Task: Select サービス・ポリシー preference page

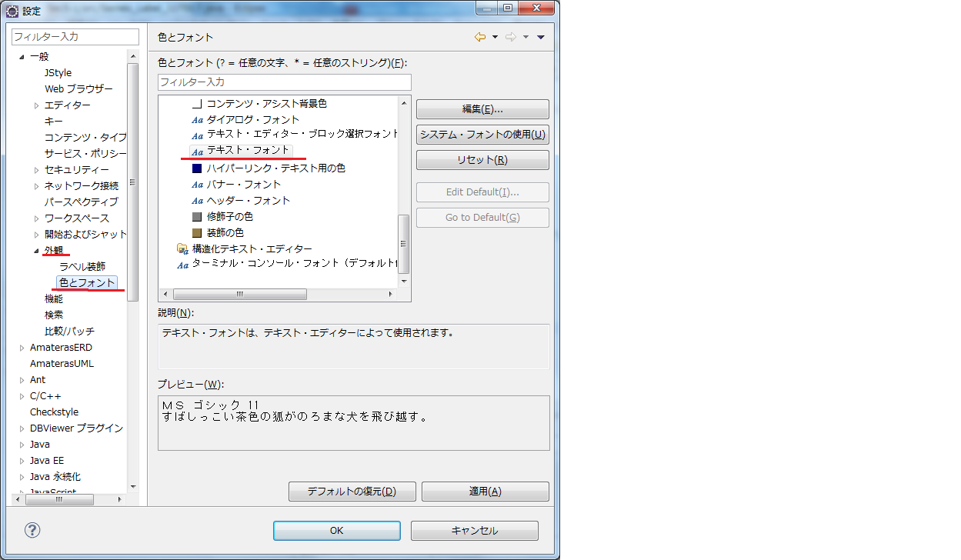Action: 85,154
